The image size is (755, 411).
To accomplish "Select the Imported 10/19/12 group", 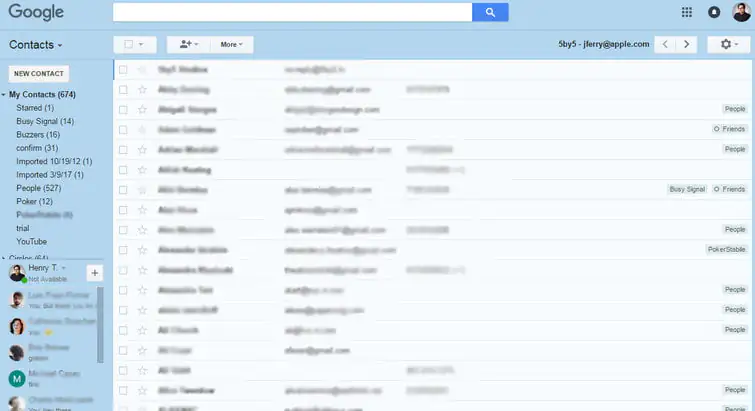I will click(x=54, y=161).
